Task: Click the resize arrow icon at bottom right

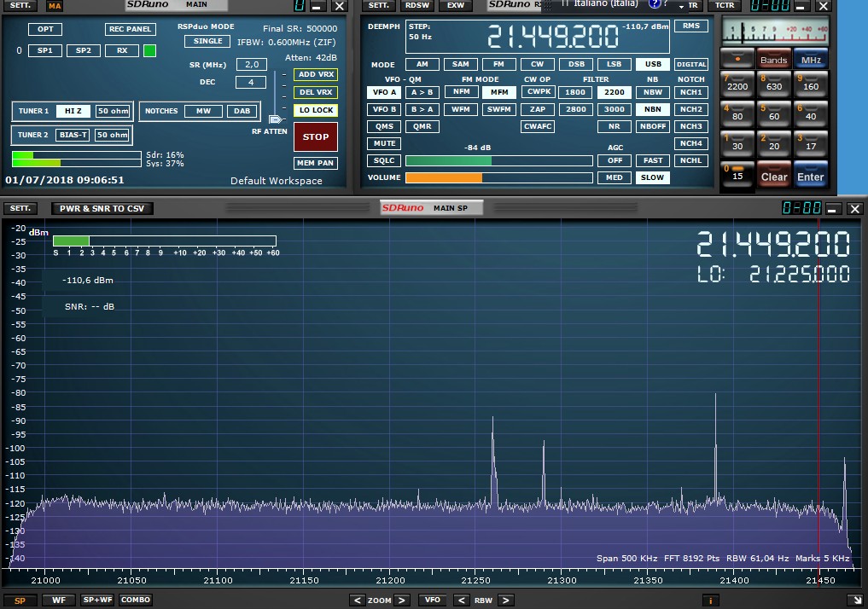Action: pos(857,600)
